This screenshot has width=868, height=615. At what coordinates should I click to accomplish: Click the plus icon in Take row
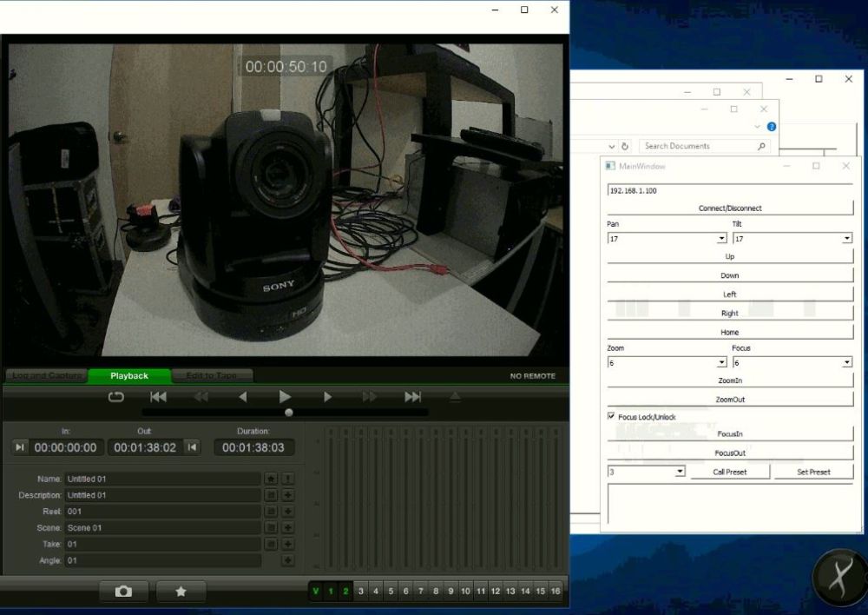tap(288, 544)
